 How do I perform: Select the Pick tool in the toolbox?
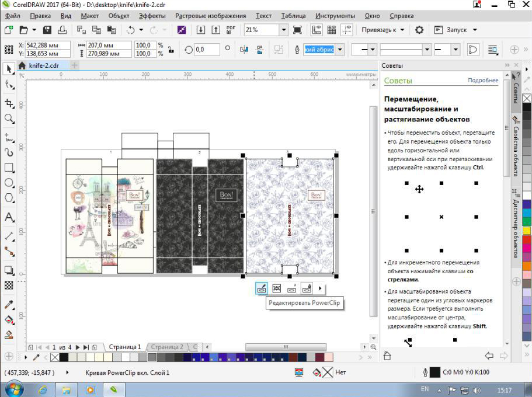(x=9, y=69)
